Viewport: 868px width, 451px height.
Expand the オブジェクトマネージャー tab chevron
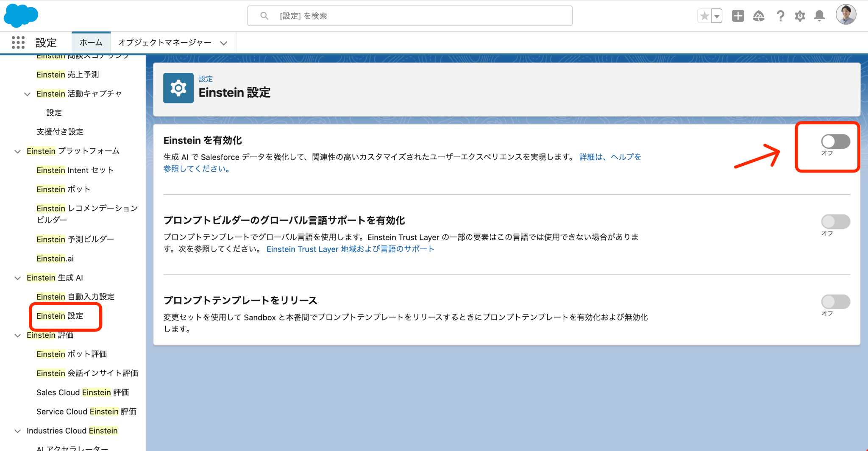[224, 43]
